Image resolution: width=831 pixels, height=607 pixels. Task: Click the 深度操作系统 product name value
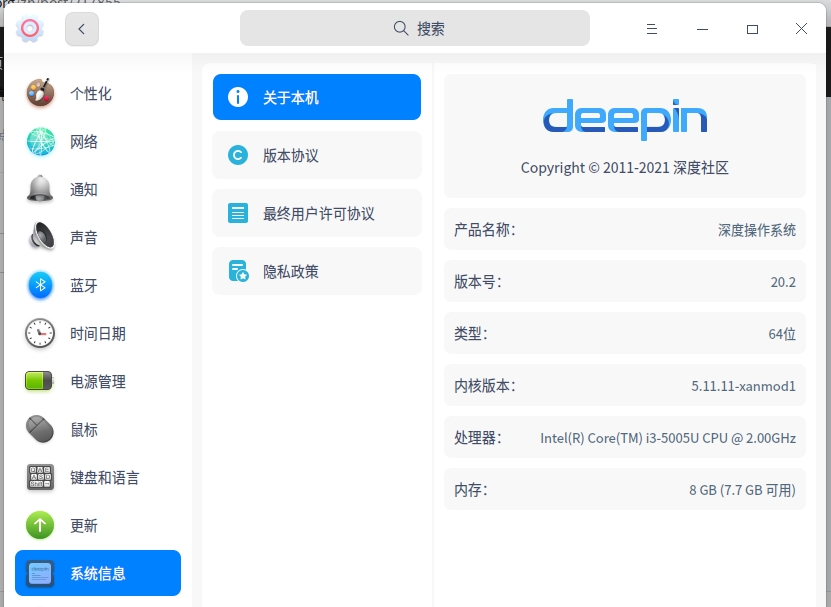757,230
